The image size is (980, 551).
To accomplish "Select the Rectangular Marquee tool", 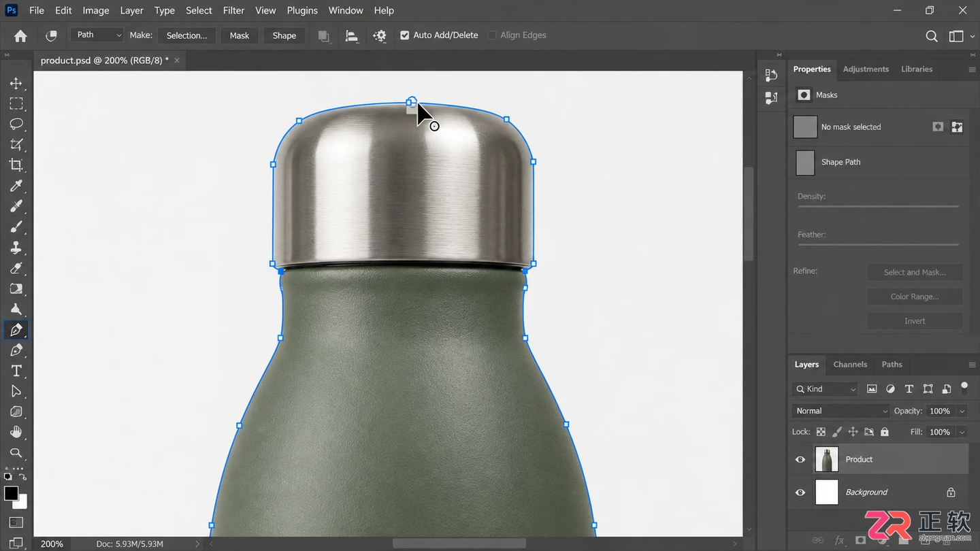I will point(16,103).
